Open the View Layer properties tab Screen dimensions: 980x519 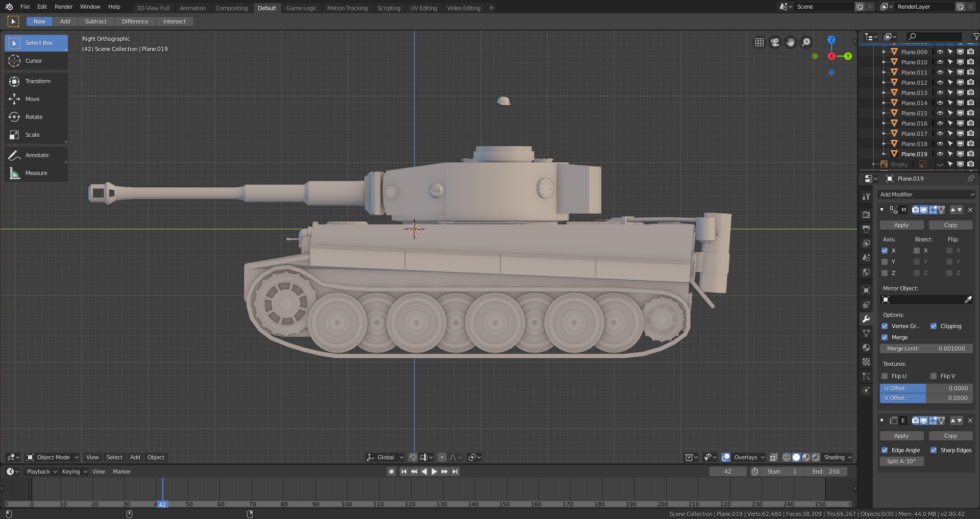click(x=866, y=243)
